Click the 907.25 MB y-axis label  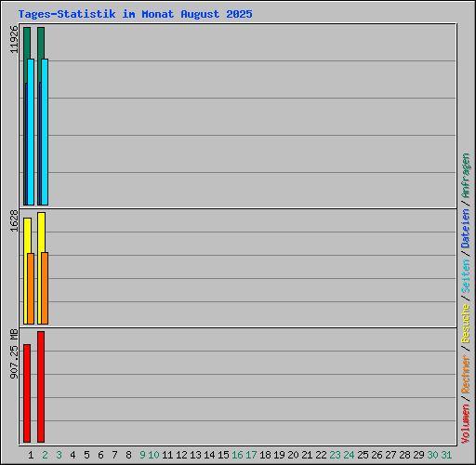click(14, 353)
